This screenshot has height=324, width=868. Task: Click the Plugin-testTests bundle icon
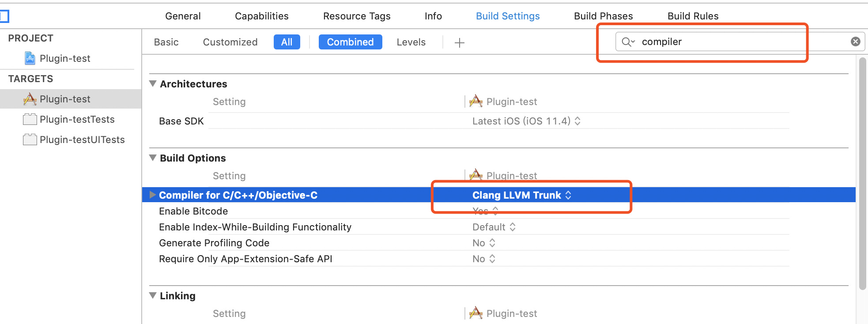pyautogui.click(x=30, y=119)
